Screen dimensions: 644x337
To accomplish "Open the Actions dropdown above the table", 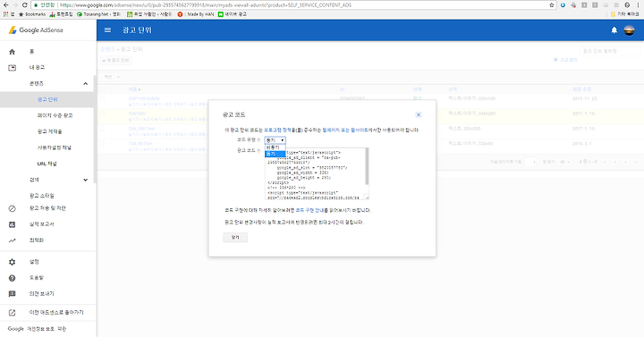I will (111, 77).
